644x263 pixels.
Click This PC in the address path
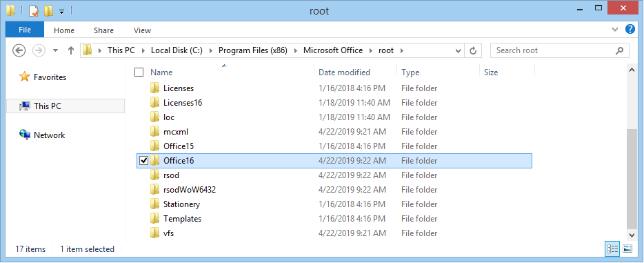point(121,50)
